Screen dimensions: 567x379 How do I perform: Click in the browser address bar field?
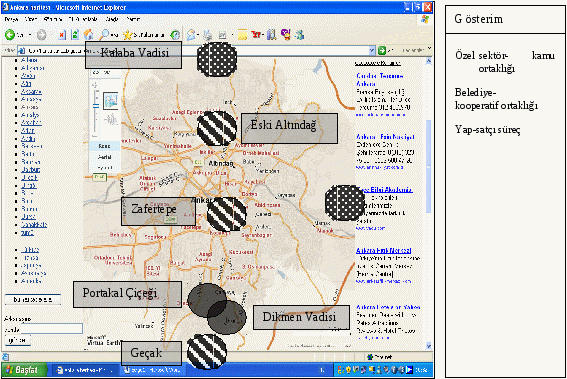(197, 50)
